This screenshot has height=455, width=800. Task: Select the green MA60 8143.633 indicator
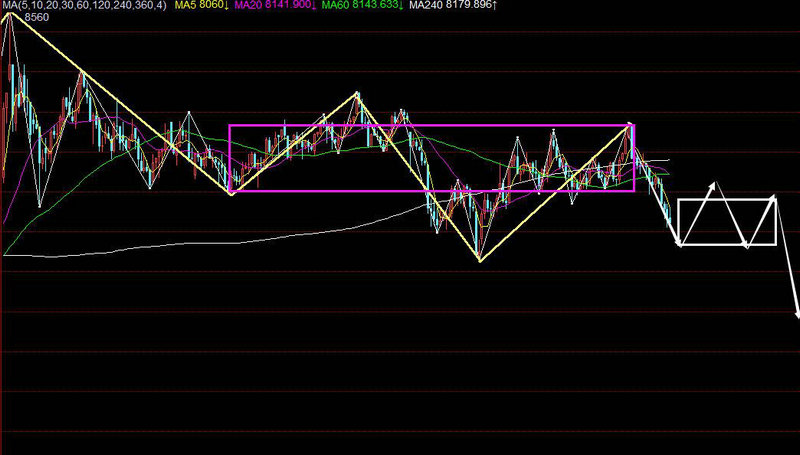364,6
